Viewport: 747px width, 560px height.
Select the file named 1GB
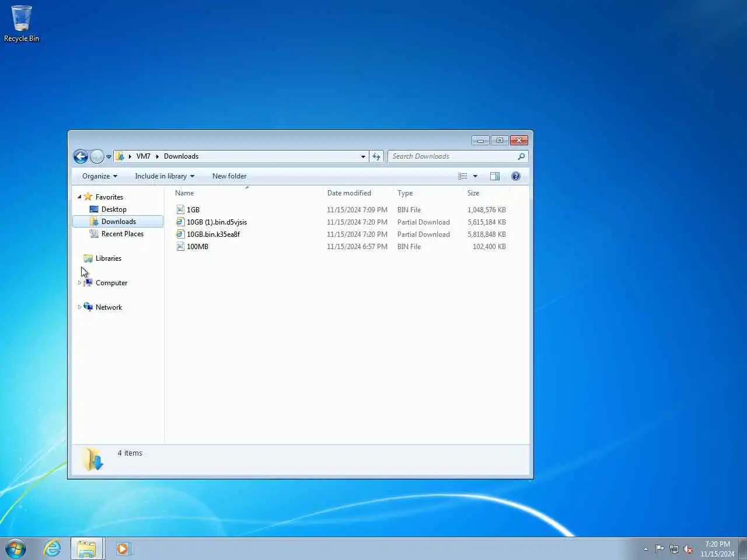(193, 210)
